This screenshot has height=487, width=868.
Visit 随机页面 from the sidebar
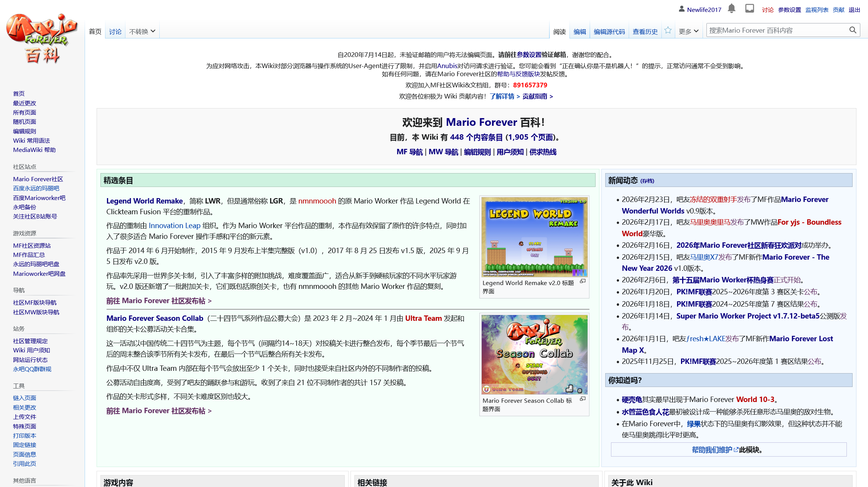point(24,122)
